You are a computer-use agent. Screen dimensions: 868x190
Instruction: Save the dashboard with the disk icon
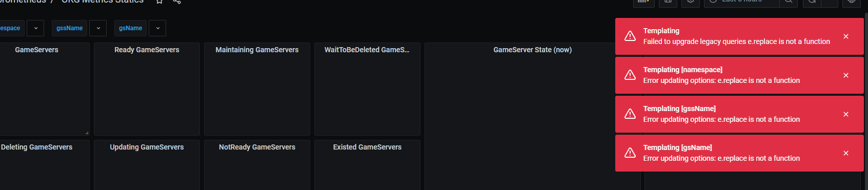[668, 2]
